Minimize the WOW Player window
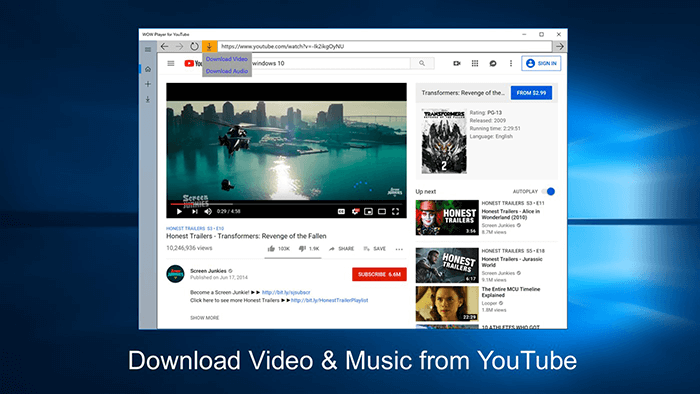 click(x=524, y=34)
